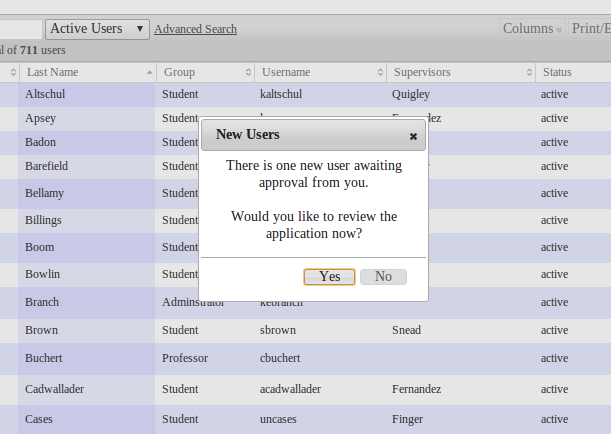Decline review with the No button
The width and height of the screenshot is (611, 434).
coord(383,277)
